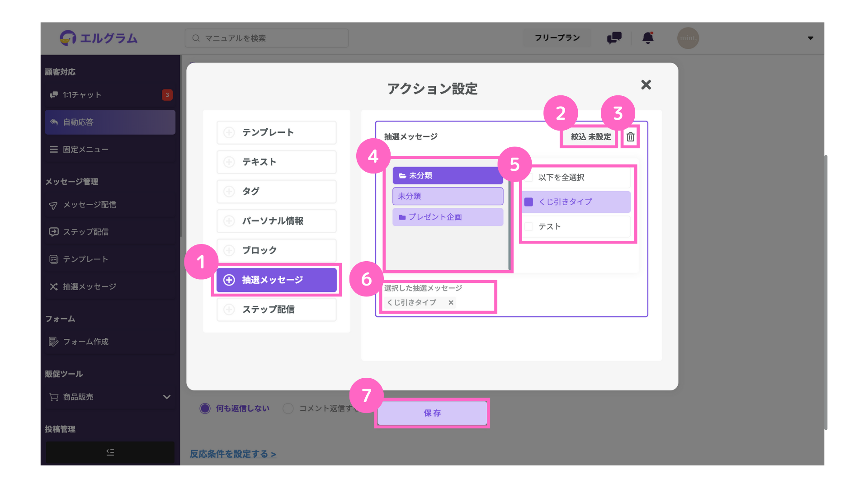Viewport: 868px width, 488px height.
Task: Expand the 商品販売 sidebar chevron
Action: click(167, 397)
